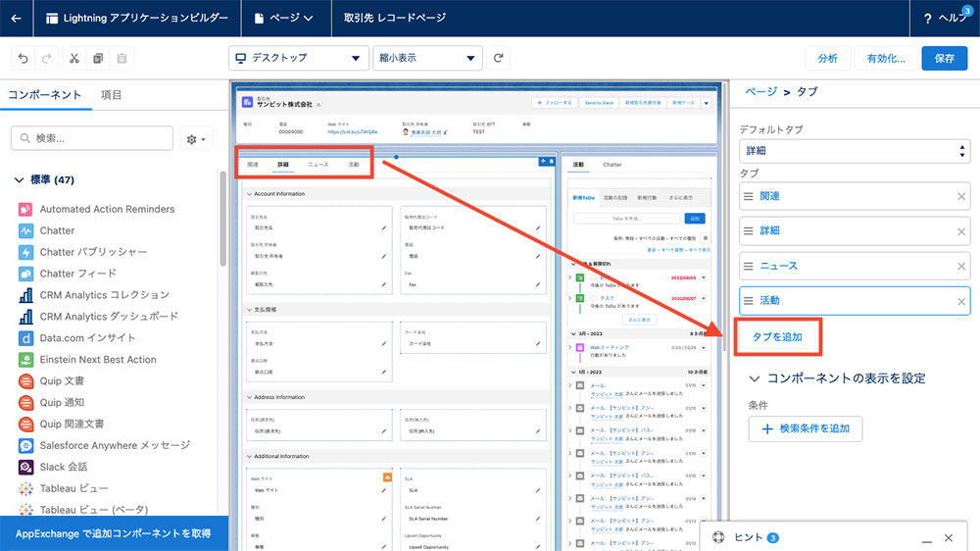Select Quip 文書 component
Viewport: 980px width, 551px height.
pos(61,380)
